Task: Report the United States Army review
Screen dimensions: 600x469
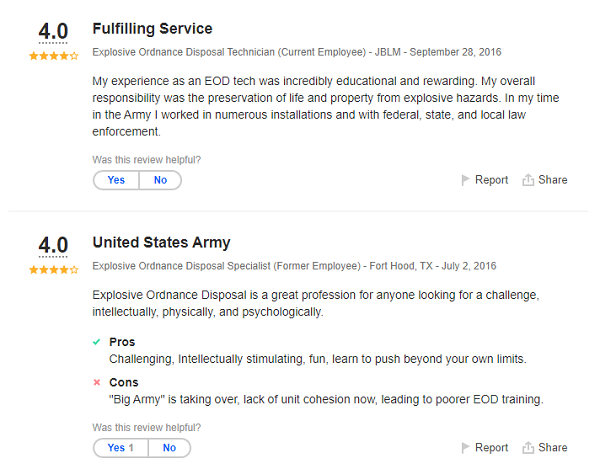Action: click(485, 448)
